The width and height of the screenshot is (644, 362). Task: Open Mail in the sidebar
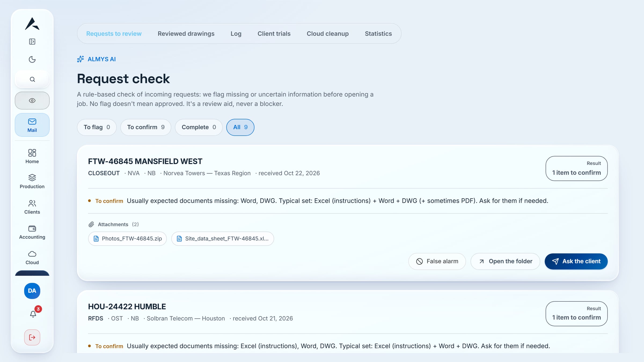(32, 125)
